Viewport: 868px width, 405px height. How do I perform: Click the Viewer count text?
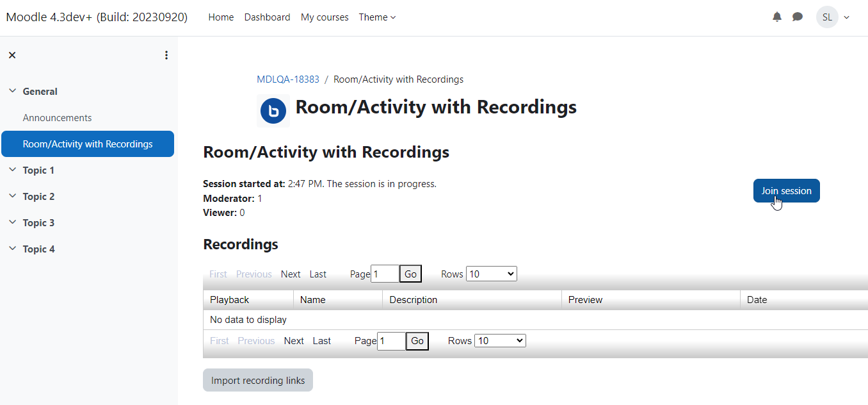pyautogui.click(x=223, y=212)
